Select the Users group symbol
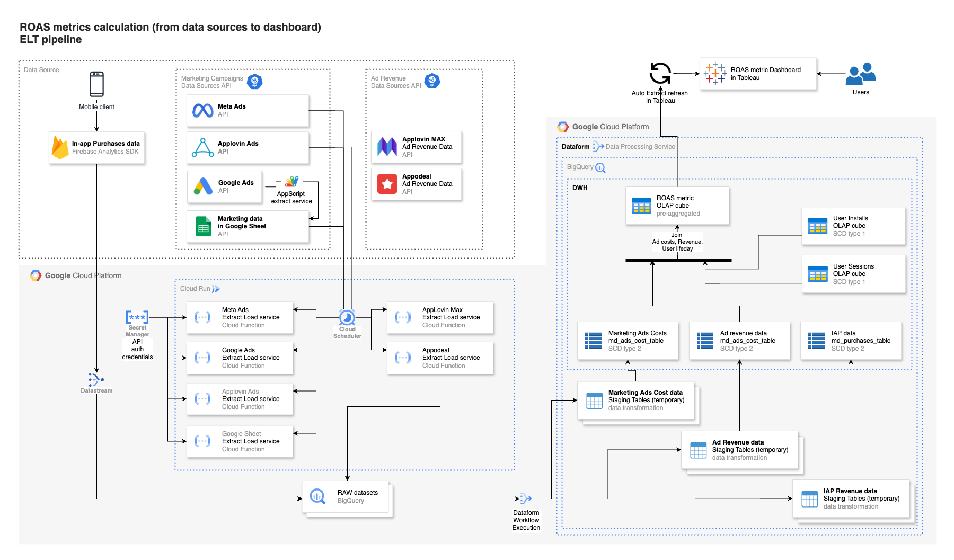The width and height of the screenshot is (954, 560). [861, 75]
